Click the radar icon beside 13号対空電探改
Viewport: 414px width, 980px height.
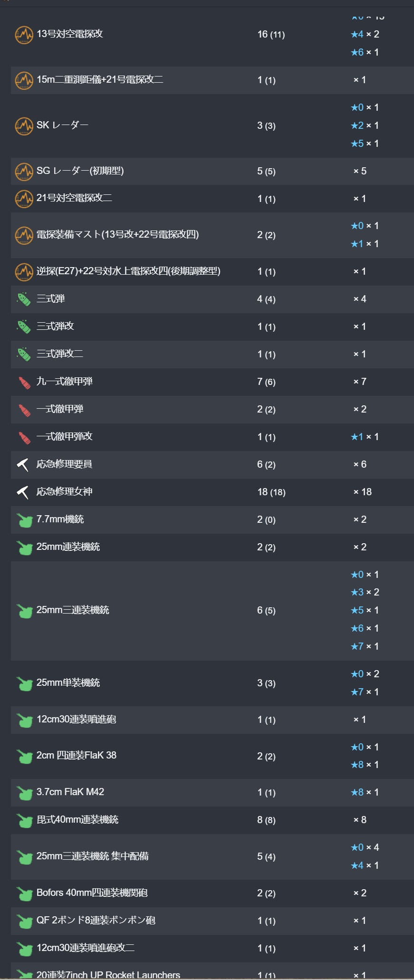click(24, 35)
